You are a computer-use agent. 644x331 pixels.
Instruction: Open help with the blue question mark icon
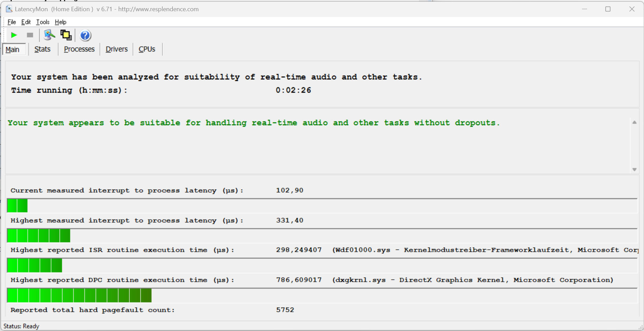pos(85,35)
